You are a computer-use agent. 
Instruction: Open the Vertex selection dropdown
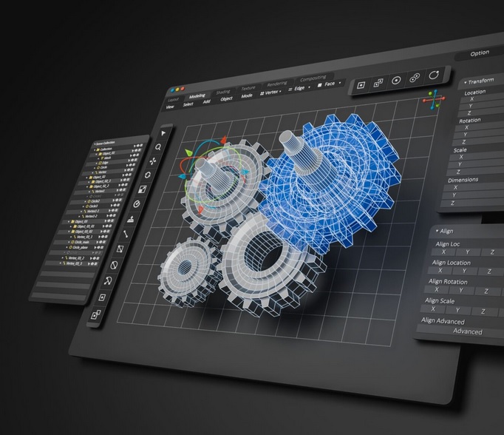pos(270,90)
